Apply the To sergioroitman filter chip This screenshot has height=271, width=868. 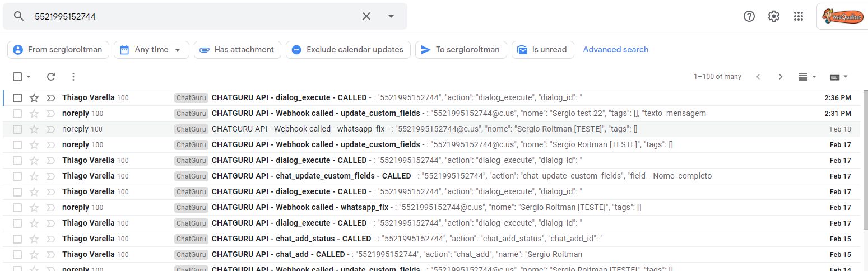461,49
